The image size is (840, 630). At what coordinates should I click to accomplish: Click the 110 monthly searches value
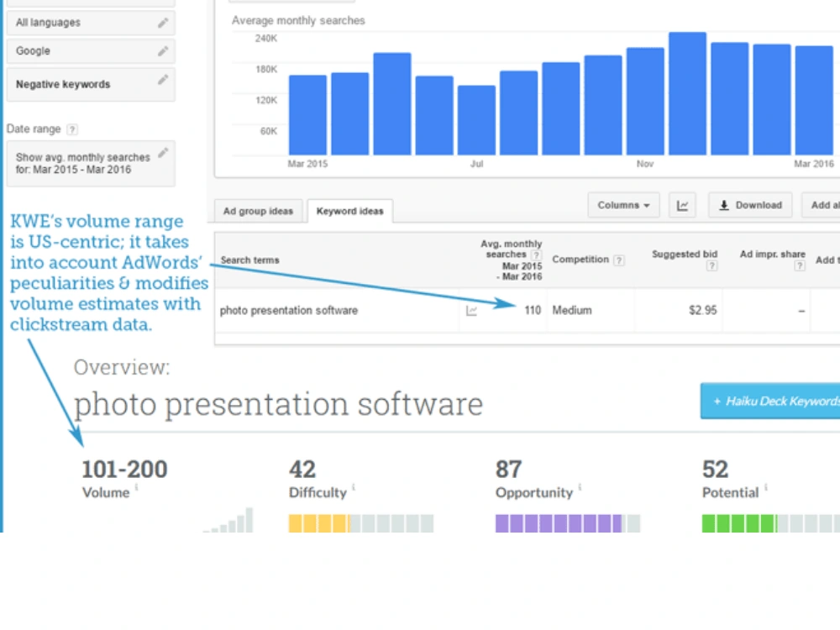pos(533,311)
